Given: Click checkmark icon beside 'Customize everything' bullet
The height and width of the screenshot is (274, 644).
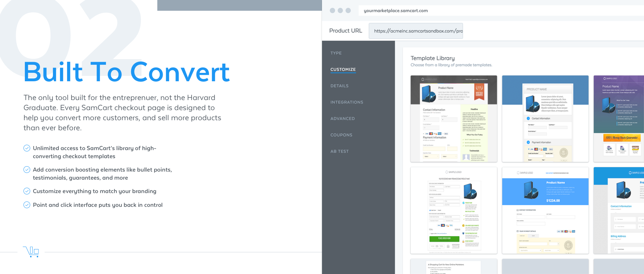Looking at the screenshot, I should coord(27,191).
